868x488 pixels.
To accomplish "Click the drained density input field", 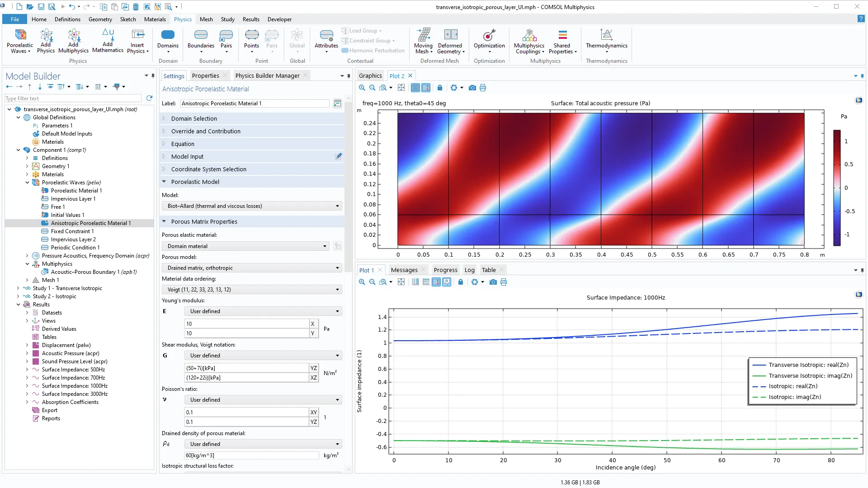I will click(x=251, y=455).
